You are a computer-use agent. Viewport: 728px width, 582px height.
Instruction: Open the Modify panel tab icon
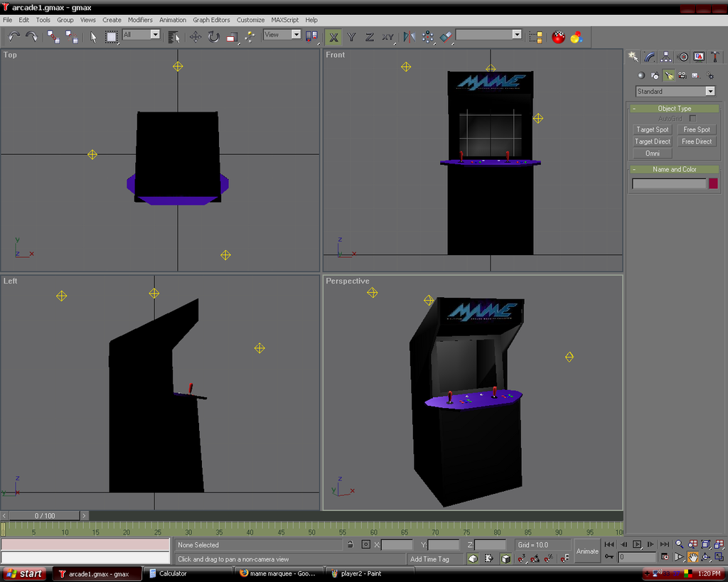650,57
